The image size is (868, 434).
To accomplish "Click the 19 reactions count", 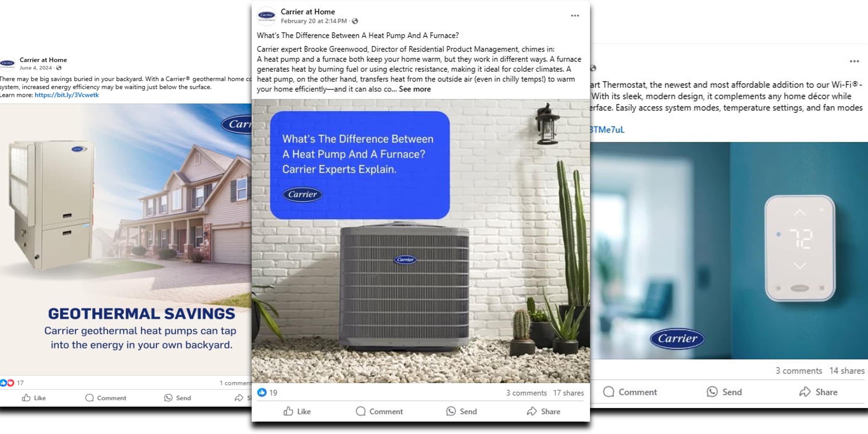I will [273, 393].
